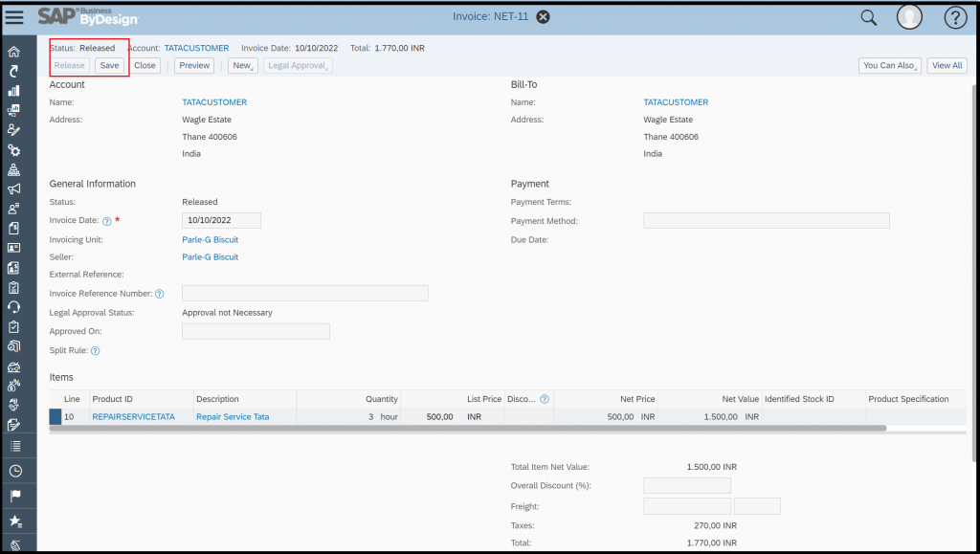Screen dimensions: 980x554
Task: Open TATACUSTOMER link under Bill-To name
Action: point(676,102)
